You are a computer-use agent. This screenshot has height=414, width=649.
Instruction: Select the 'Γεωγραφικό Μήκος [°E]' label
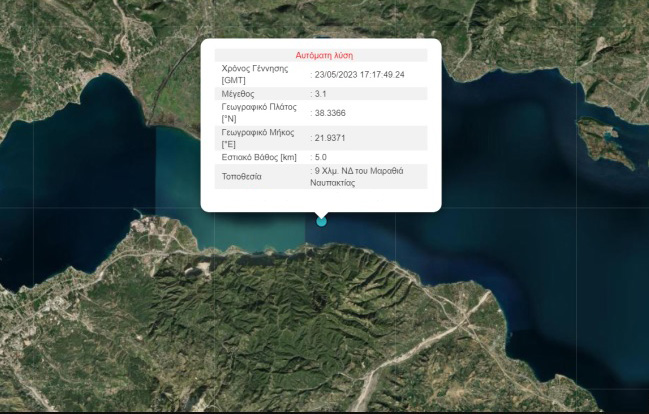(258, 138)
